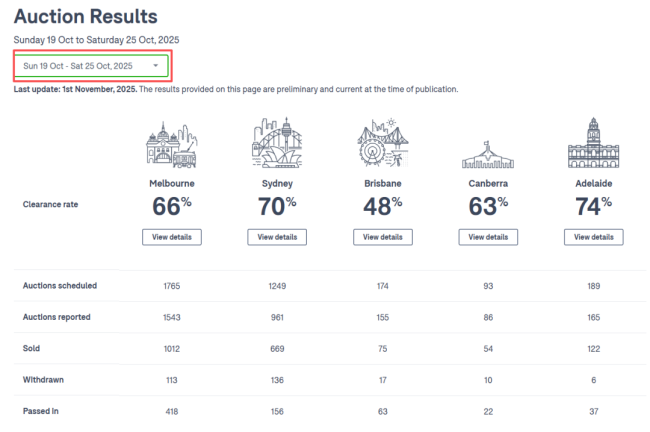Open the date range dropdown
Image resolution: width=650 pixels, height=432 pixels.
(91, 66)
